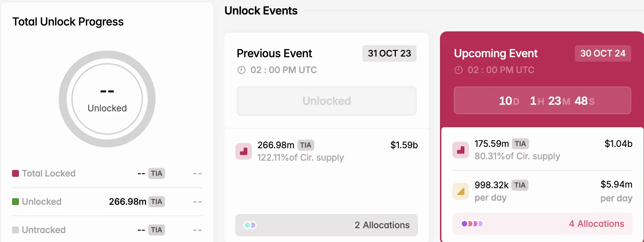Click the TIA tag next to 175.59m

(x=520, y=144)
